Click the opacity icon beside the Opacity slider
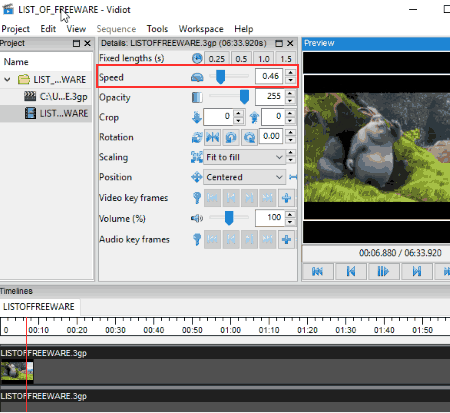 [197, 97]
